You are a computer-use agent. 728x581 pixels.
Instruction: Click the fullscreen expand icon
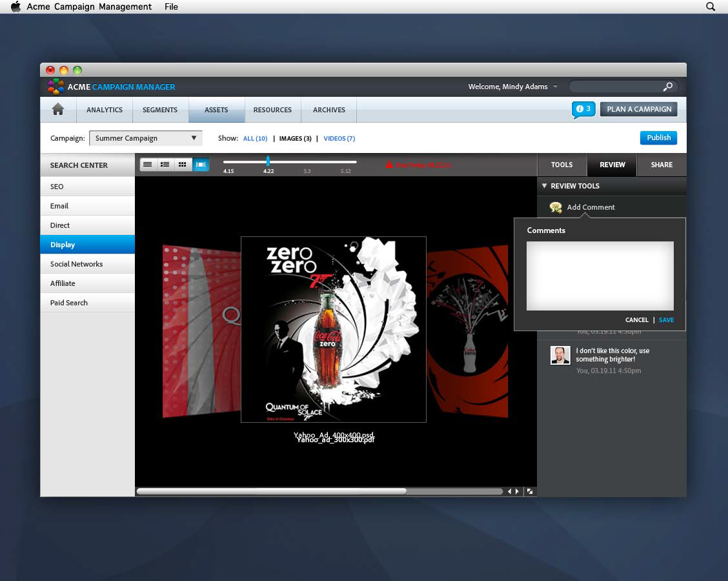point(530,491)
